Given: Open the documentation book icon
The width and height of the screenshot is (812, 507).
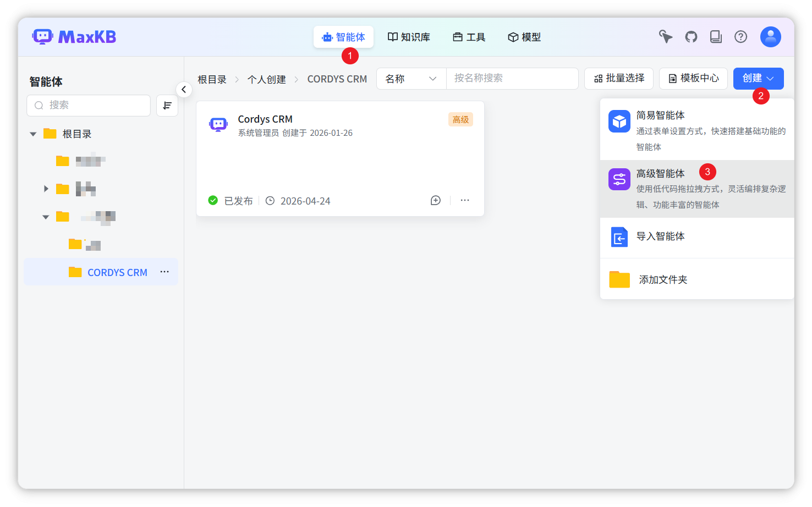Looking at the screenshot, I should 716,37.
